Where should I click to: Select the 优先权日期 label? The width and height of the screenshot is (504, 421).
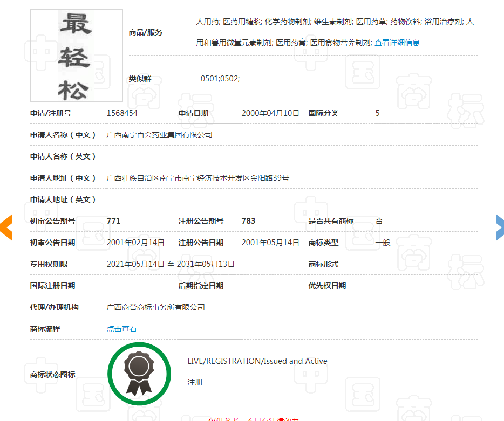coord(327,286)
